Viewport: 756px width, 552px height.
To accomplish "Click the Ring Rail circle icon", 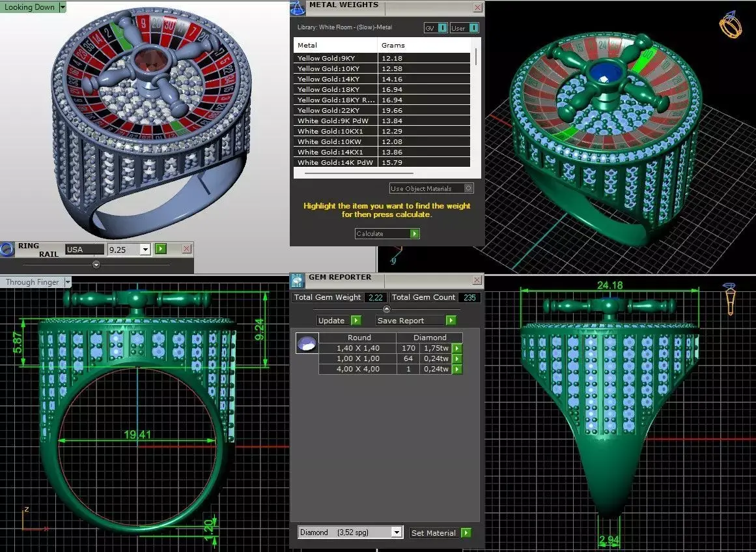I will tap(7, 250).
